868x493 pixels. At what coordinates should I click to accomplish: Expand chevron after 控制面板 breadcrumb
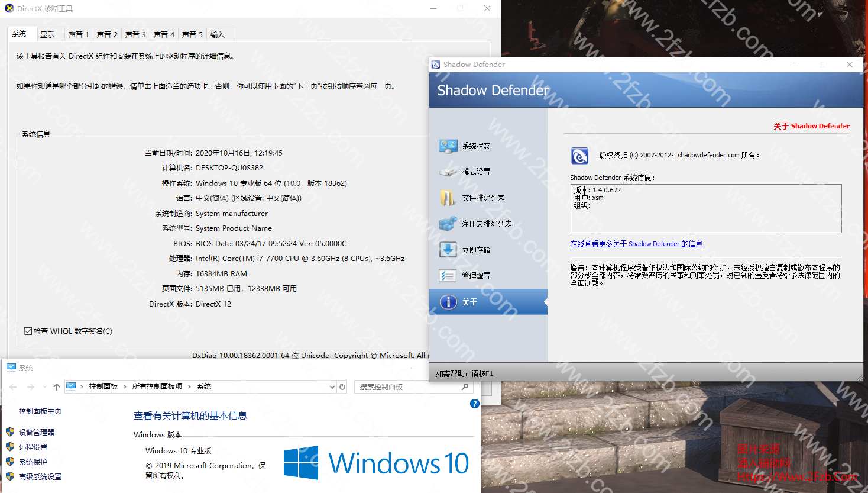(x=125, y=386)
